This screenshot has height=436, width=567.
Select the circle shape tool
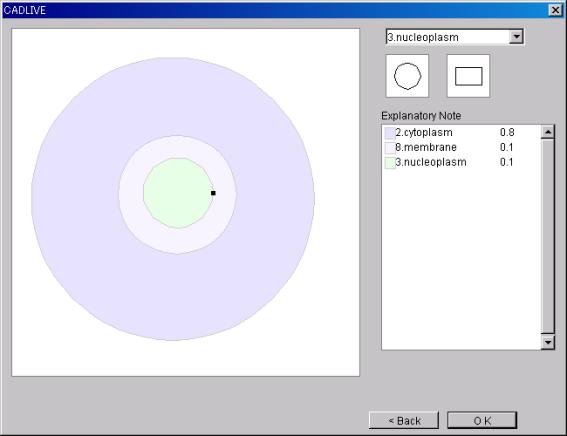[x=407, y=76]
